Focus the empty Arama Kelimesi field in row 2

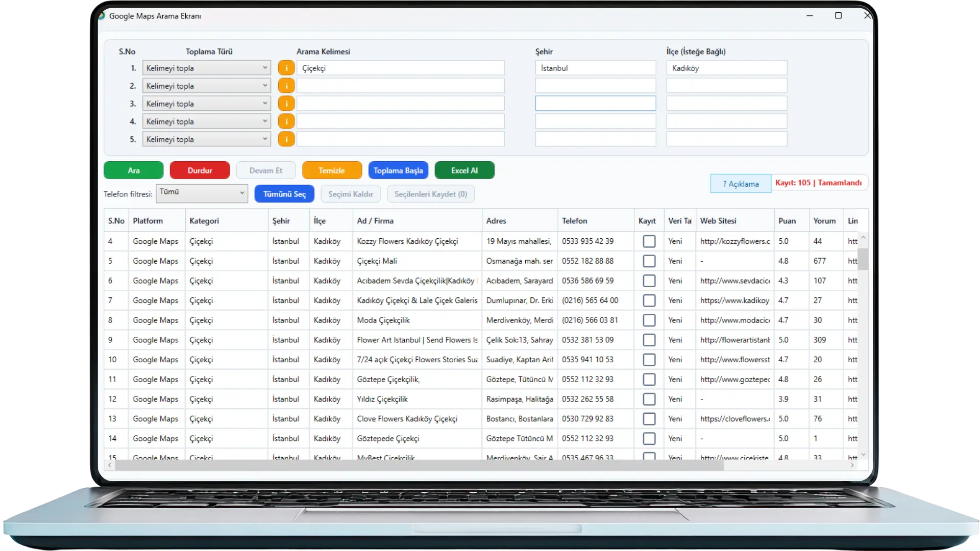click(401, 86)
